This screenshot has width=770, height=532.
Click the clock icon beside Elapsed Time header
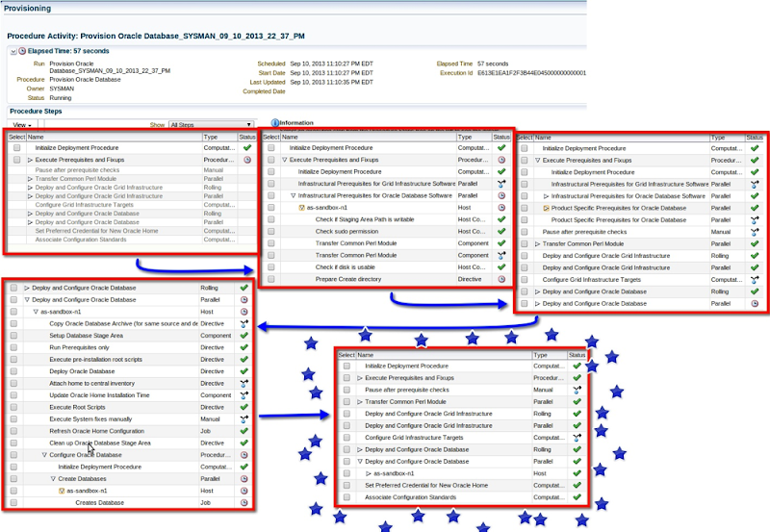click(x=22, y=51)
